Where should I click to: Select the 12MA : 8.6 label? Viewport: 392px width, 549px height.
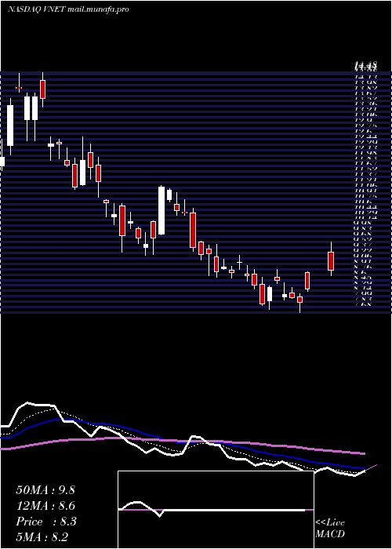pyautogui.click(x=45, y=506)
